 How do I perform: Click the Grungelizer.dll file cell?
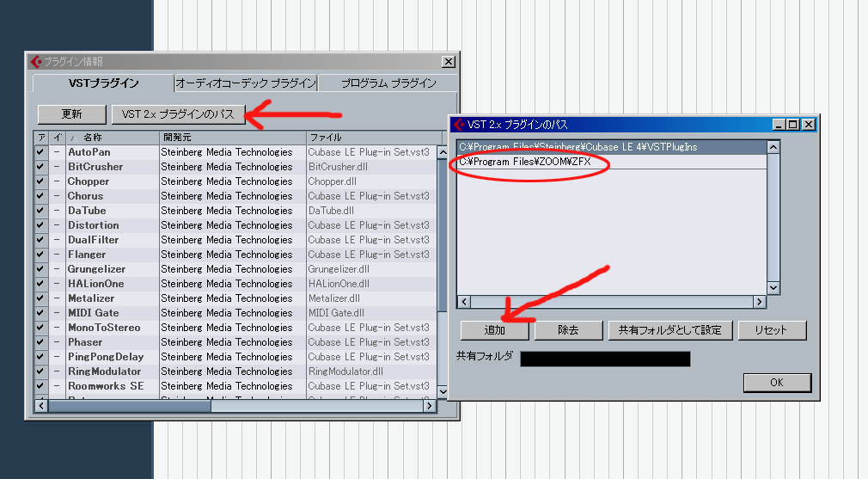click(x=339, y=269)
